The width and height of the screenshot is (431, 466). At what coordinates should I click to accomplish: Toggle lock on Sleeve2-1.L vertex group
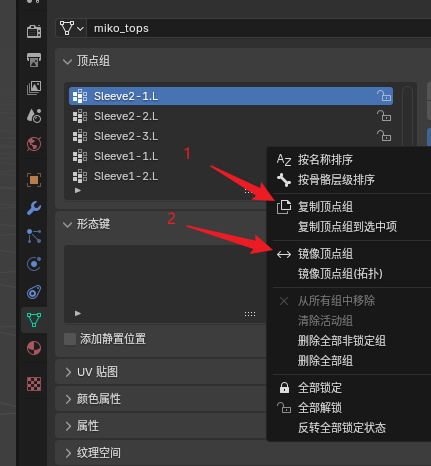tap(384, 96)
